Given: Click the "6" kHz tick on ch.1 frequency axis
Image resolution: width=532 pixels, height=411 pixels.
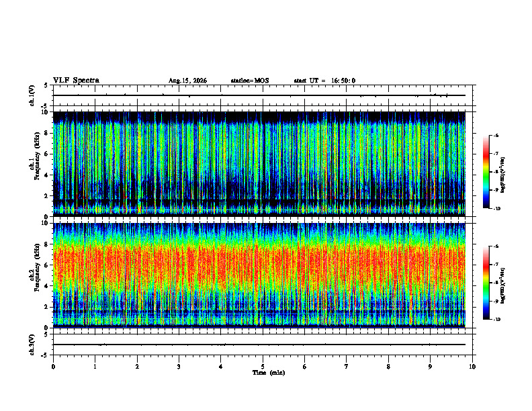Looking at the screenshot, I should [x=47, y=154].
